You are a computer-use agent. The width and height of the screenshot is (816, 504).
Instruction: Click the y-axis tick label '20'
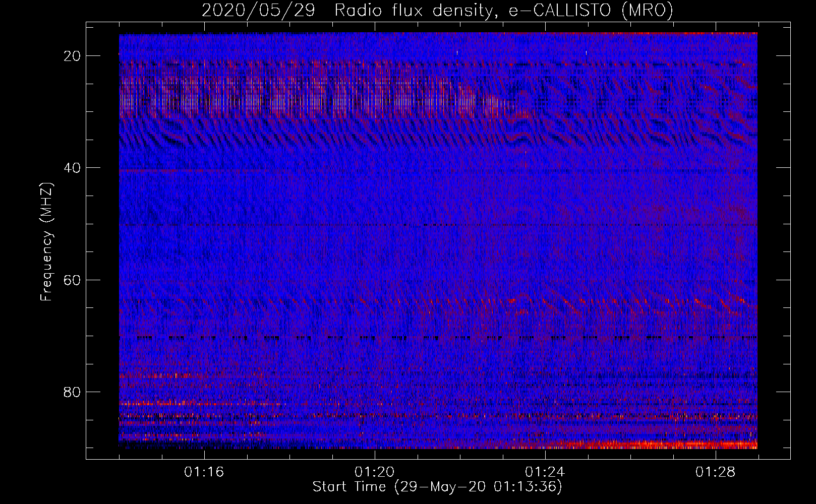(x=73, y=55)
